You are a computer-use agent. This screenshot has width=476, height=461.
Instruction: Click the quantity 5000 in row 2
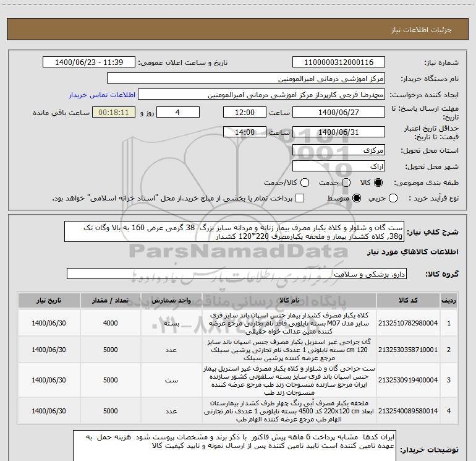111,350
